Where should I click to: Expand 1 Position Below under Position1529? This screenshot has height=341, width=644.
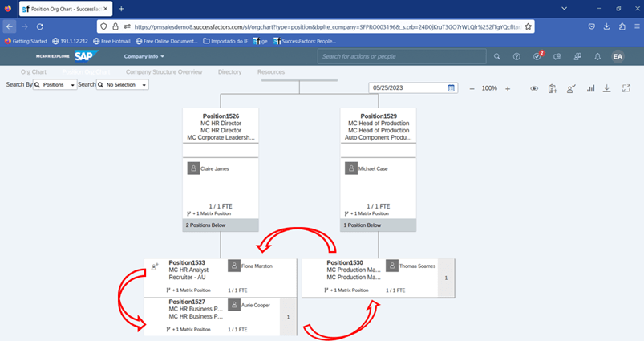pos(379,225)
